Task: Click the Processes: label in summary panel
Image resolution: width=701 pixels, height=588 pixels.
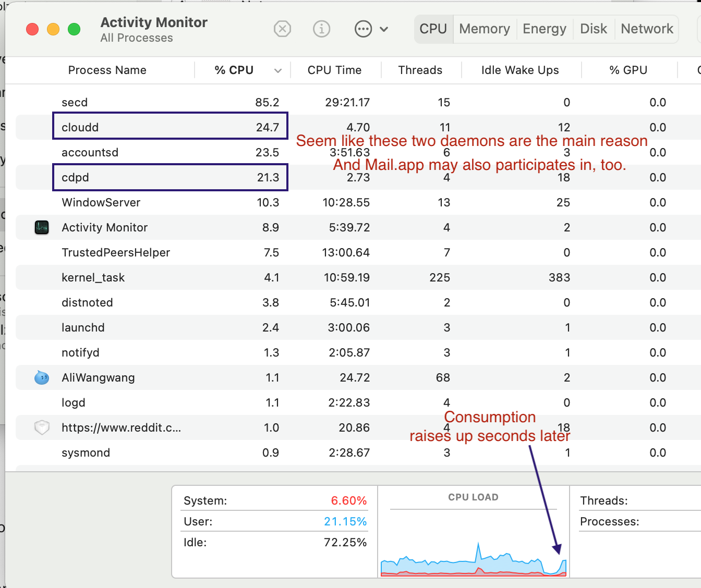Action: [610, 521]
